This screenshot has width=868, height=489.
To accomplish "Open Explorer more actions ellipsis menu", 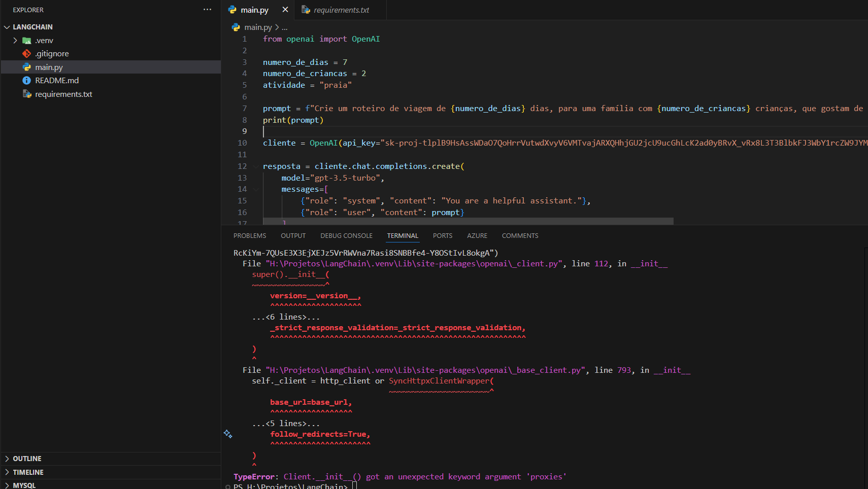I will coord(207,10).
